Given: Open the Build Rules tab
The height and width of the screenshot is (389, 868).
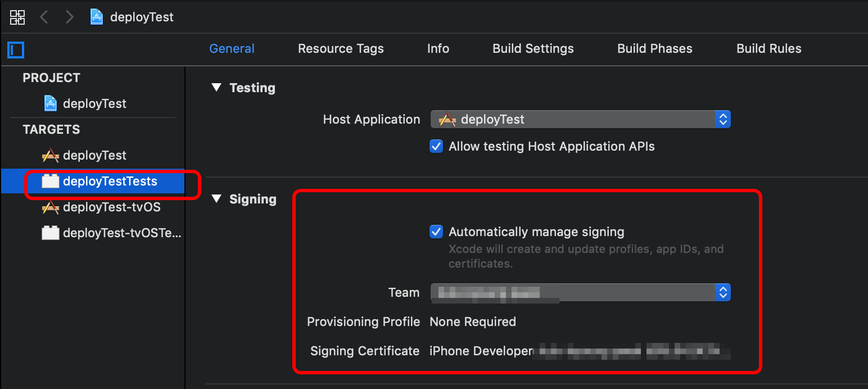Looking at the screenshot, I should pyautogui.click(x=769, y=48).
